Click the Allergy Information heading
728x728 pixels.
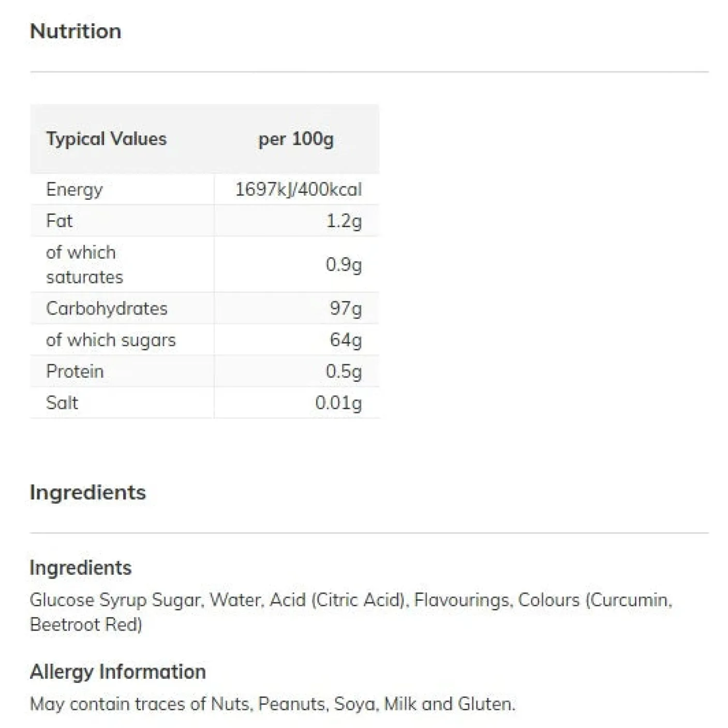(x=118, y=672)
